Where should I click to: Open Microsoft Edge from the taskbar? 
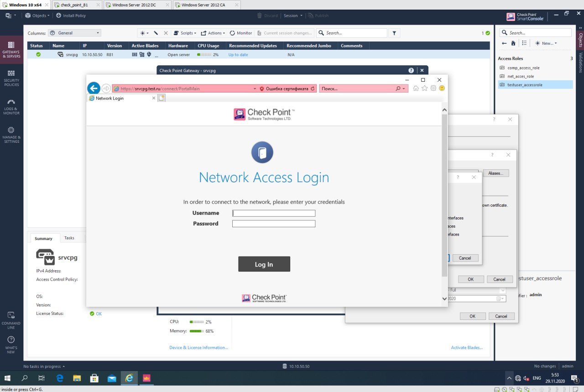[x=60, y=378]
